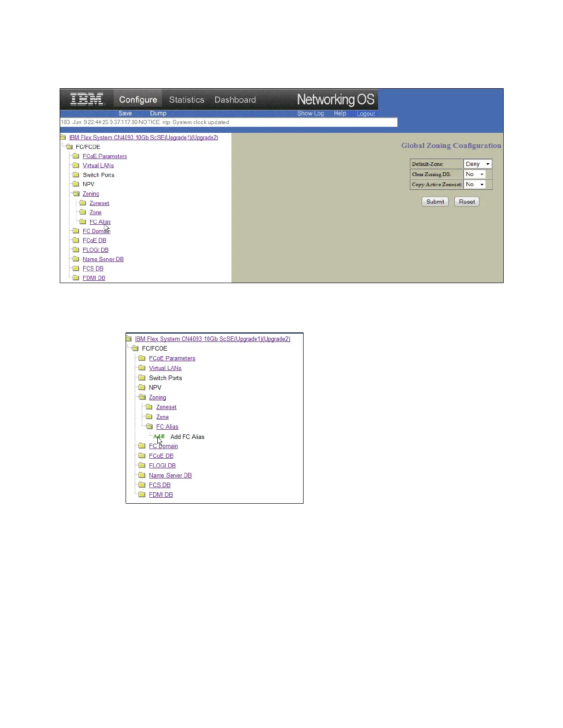This screenshot has height=728, width=563.
Task: Click Save in the top bar
Action: tap(125, 114)
